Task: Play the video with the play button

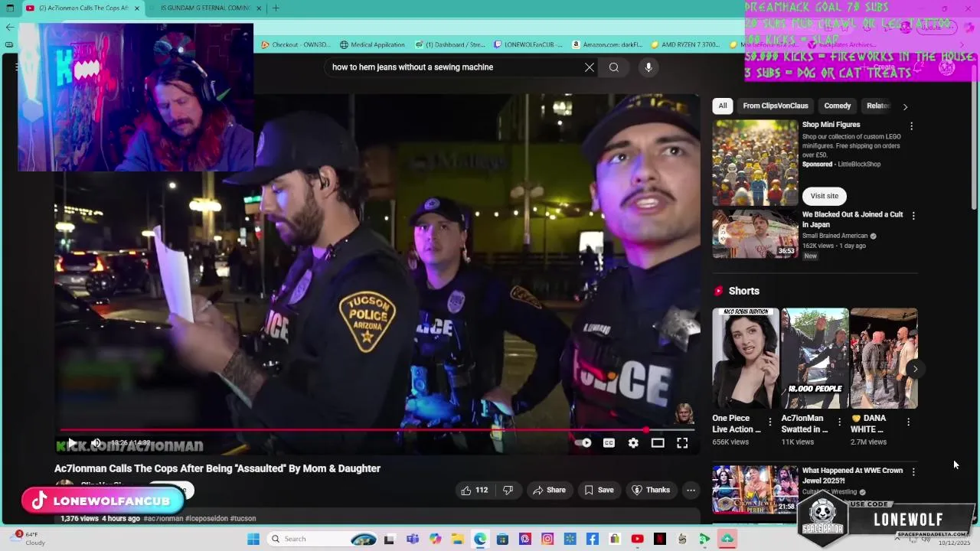Action: (x=71, y=443)
